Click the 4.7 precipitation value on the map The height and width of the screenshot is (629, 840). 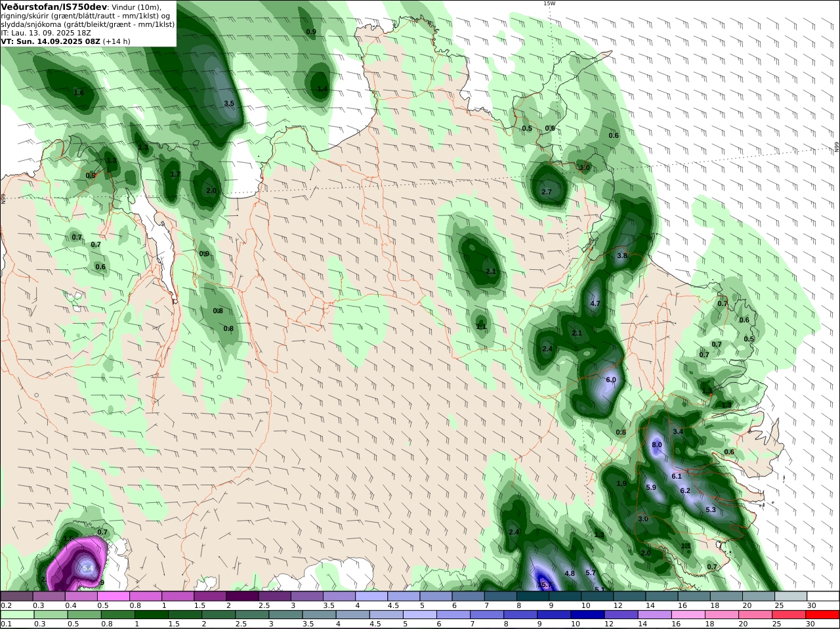point(595,304)
